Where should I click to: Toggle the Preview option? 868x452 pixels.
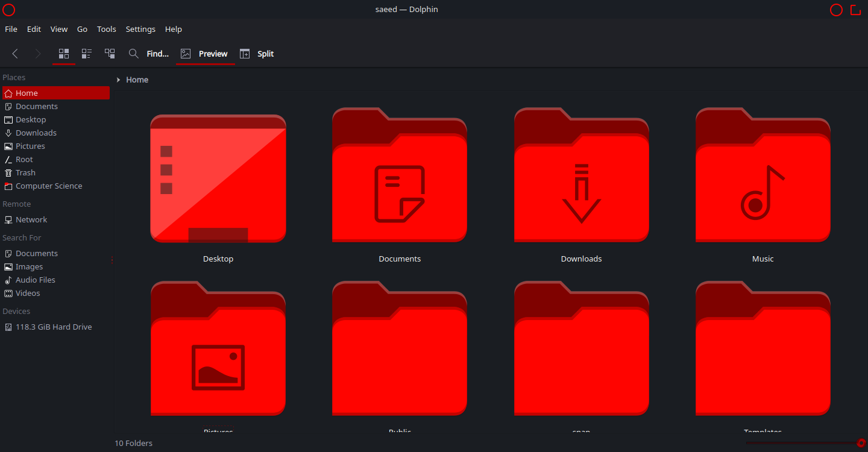coord(205,54)
